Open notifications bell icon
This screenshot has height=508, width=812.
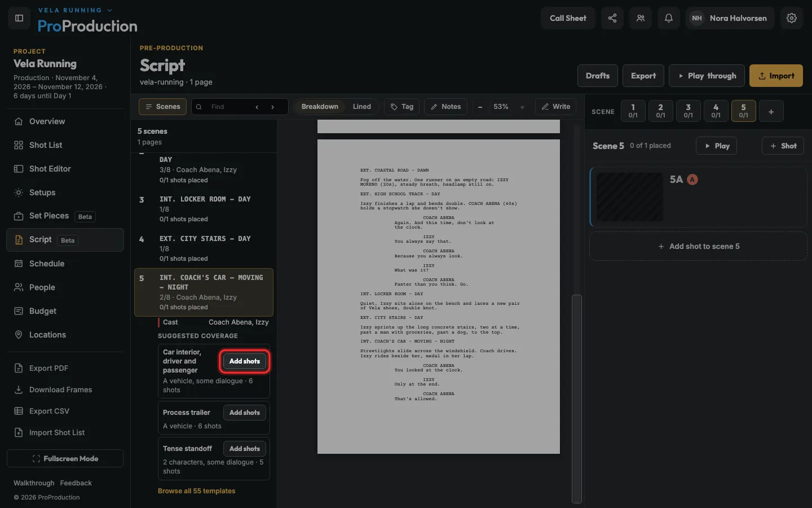point(669,18)
